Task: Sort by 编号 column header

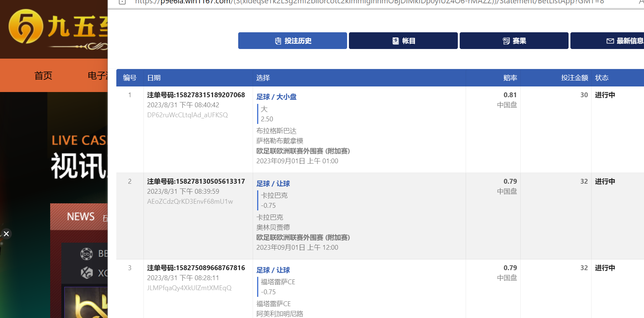Action: click(x=130, y=78)
